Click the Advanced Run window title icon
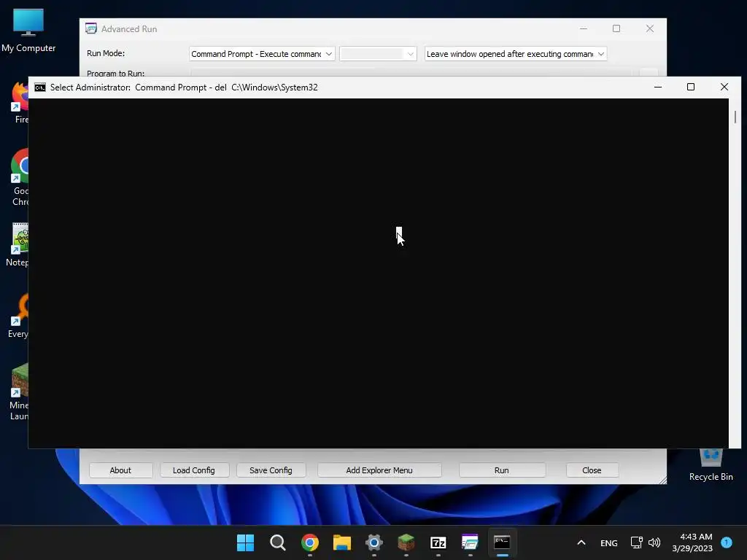 [x=91, y=28]
